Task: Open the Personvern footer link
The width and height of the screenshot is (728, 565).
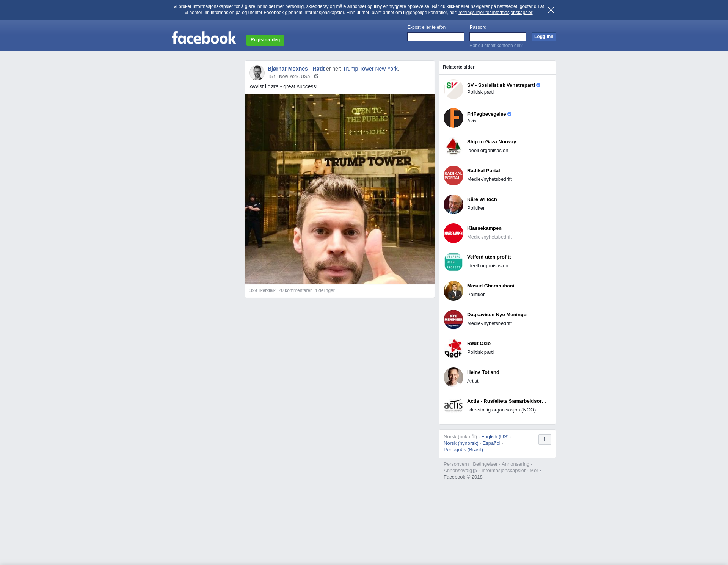Action: pos(456,464)
